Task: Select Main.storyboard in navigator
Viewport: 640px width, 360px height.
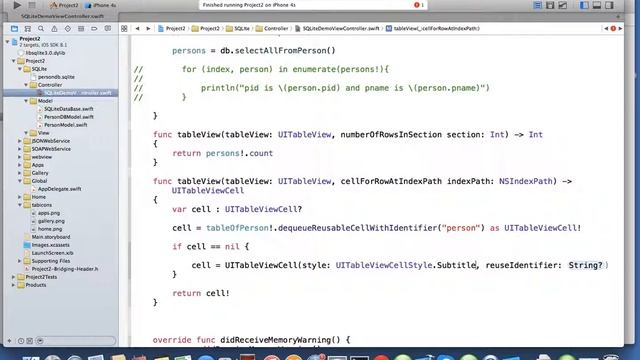Action: [x=51, y=237]
